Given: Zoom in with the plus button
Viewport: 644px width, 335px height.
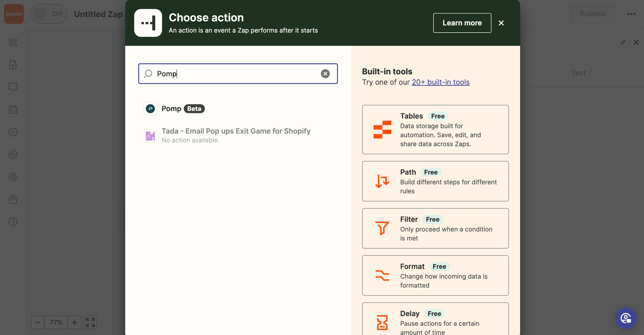Looking at the screenshot, I should point(74,322).
